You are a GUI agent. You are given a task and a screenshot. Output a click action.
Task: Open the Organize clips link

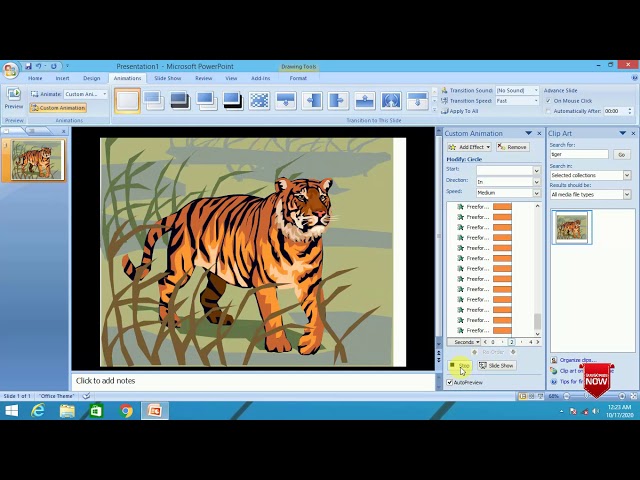click(x=578, y=360)
